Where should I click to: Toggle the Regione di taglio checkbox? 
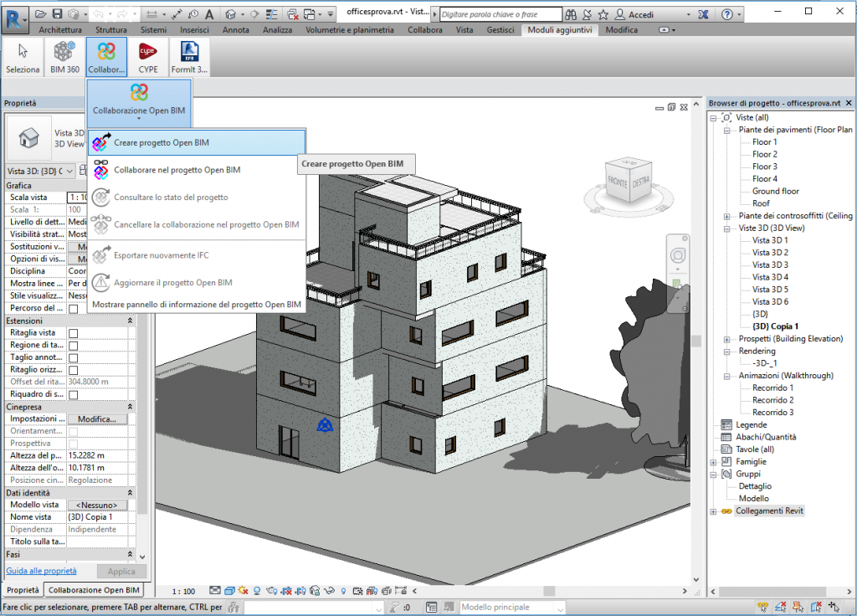(73, 345)
